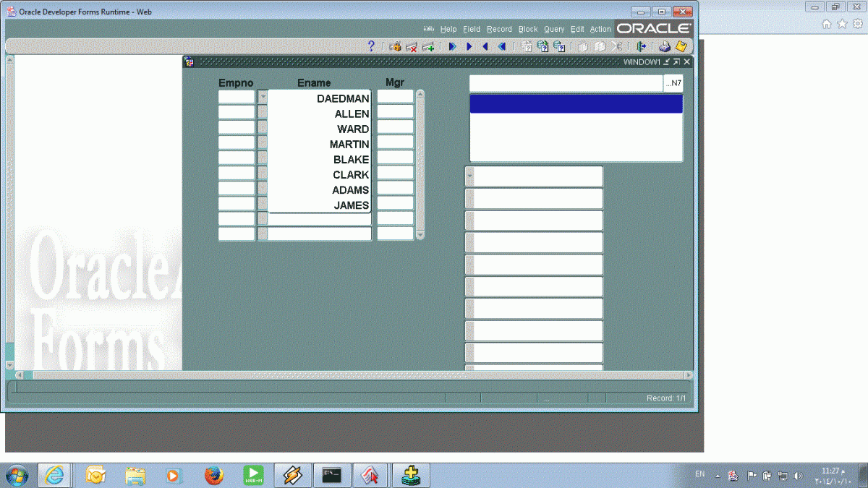Click the yellow Save diskette icon
The width and height of the screenshot is (868, 488).
pyautogui.click(x=681, y=46)
